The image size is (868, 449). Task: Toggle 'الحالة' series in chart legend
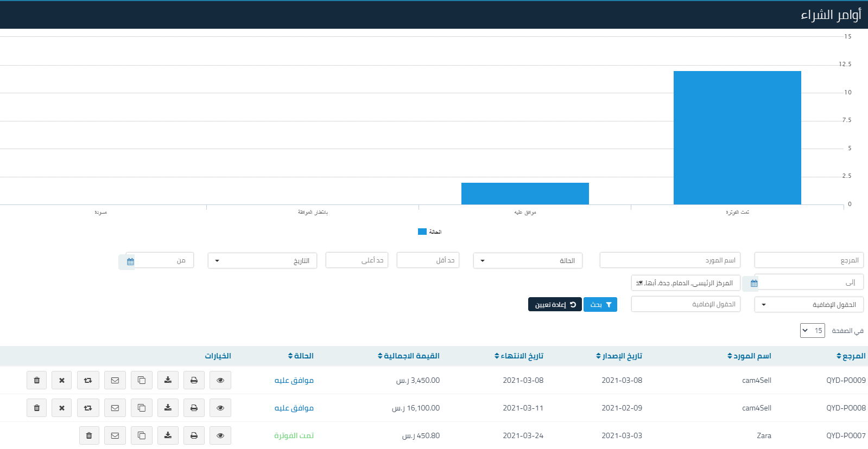pos(429,232)
